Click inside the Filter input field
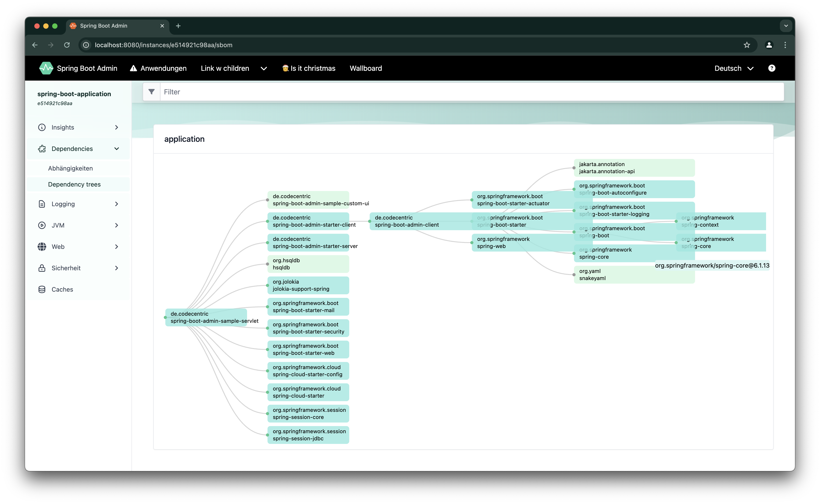 (x=300, y=92)
